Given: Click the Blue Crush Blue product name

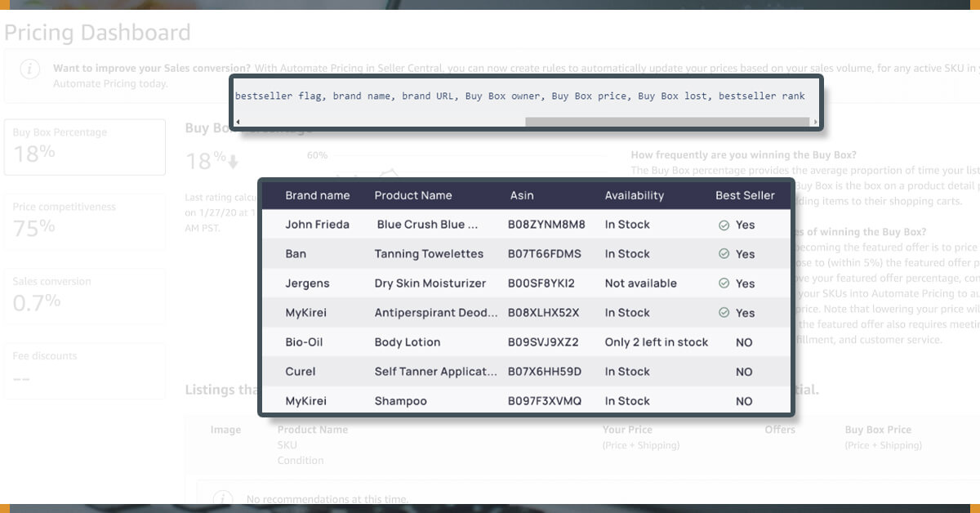Looking at the screenshot, I should tap(428, 225).
